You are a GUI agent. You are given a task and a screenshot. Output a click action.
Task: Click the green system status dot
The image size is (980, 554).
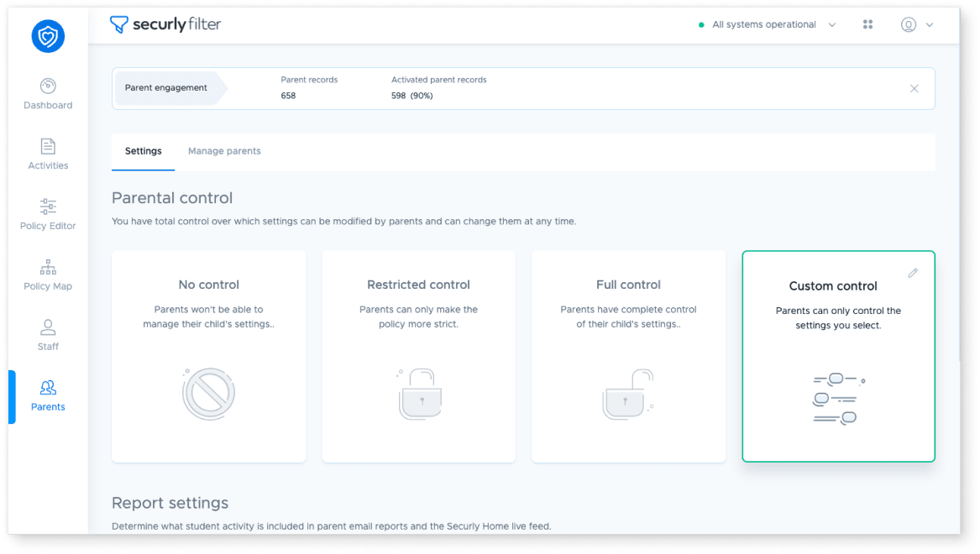(x=701, y=25)
